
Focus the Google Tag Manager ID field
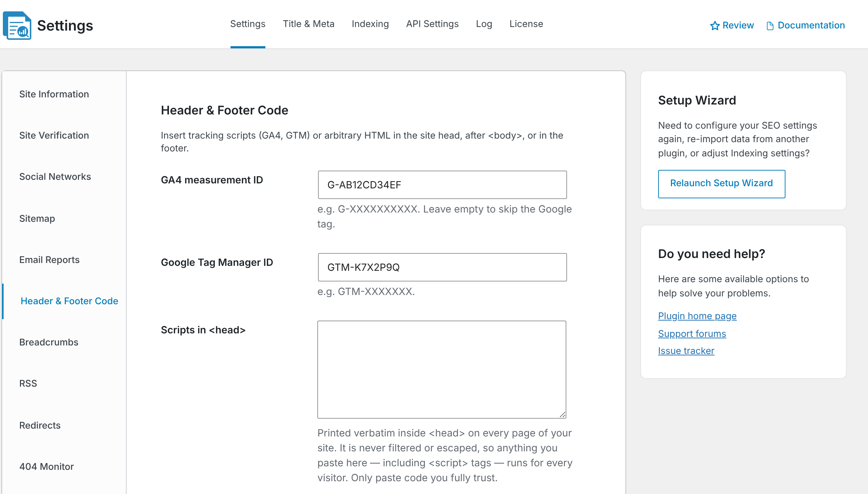442,267
